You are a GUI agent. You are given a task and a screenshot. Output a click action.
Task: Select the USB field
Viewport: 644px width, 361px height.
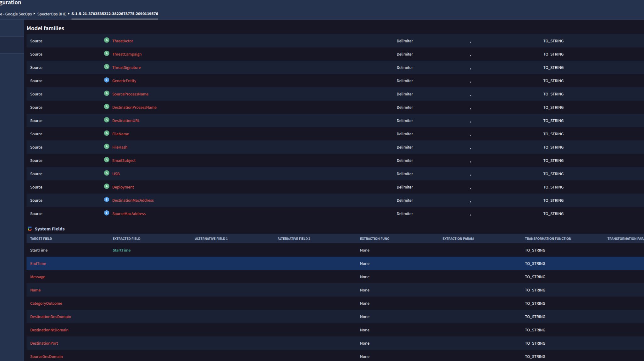click(x=116, y=174)
